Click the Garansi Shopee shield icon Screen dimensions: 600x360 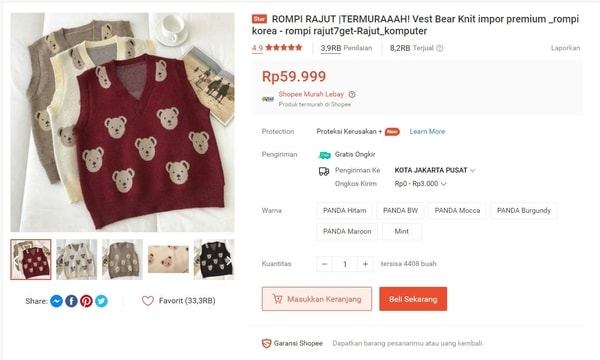tap(266, 343)
